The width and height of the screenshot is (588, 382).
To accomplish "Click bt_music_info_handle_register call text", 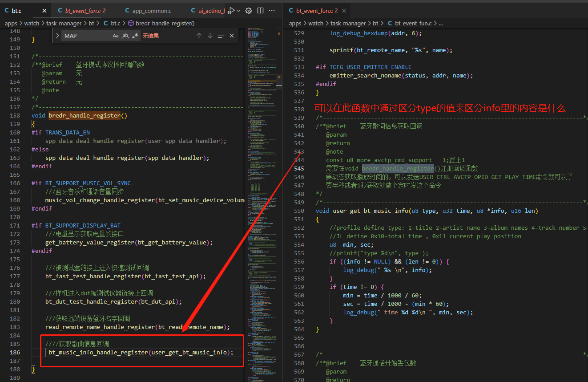I will pos(98,352).
